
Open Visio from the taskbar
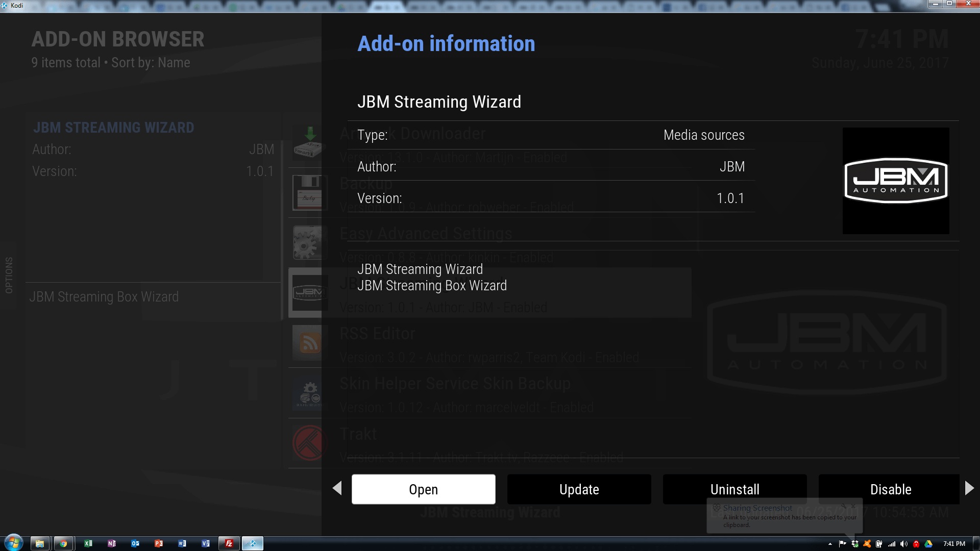[206, 543]
